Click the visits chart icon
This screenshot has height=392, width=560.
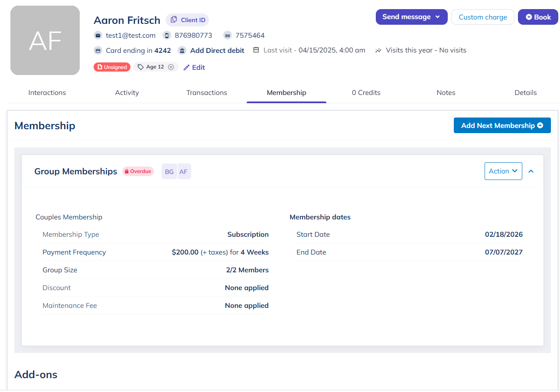[x=378, y=50]
